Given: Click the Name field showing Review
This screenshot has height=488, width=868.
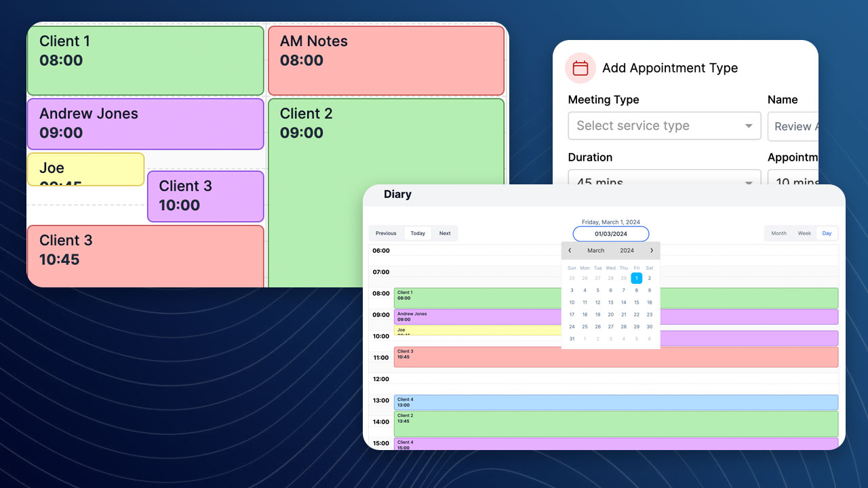Looking at the screenshot, I should (x=793, y=126).
